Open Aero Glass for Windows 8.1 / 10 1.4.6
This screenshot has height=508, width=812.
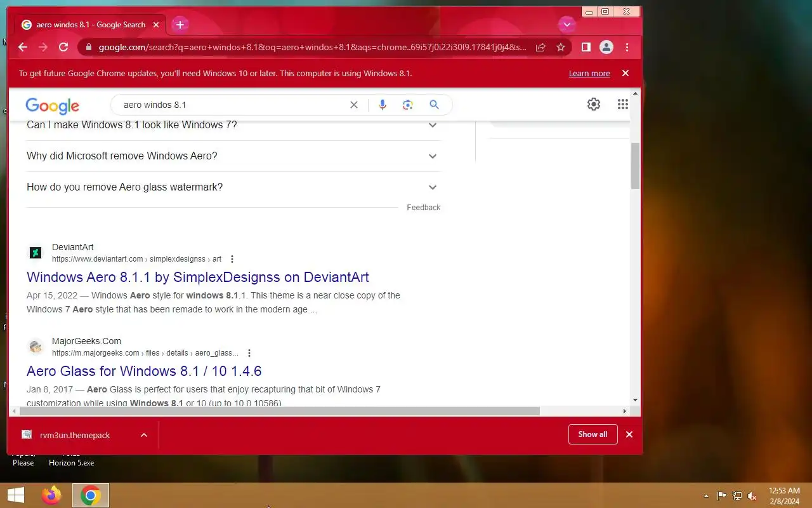coord(144,371)
